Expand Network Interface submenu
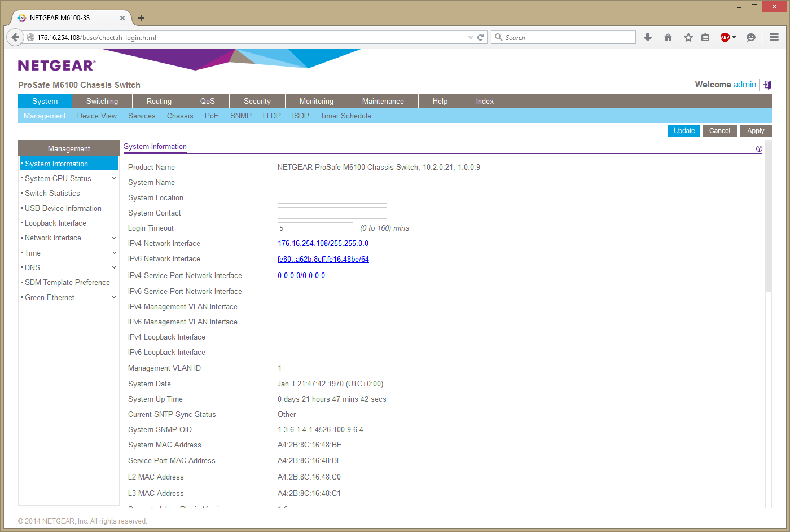This screenshot has height=532, width=790. pyautogui.click(x=114, y=238)
